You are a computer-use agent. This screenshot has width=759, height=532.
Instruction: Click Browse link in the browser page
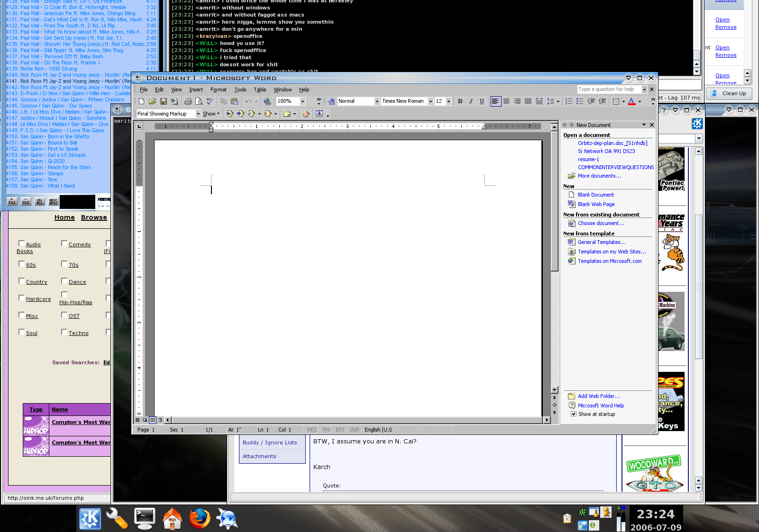point(94,217)
